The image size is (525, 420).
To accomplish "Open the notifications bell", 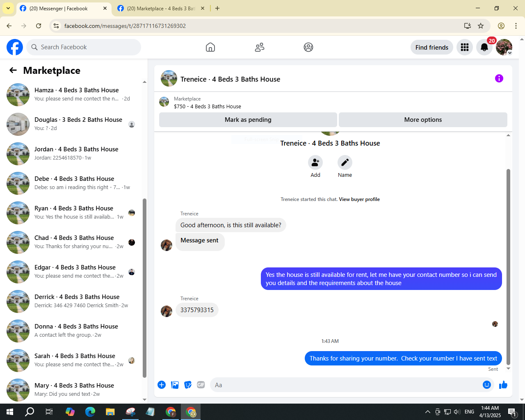I will pyautogui.click(x=484, y=47).
